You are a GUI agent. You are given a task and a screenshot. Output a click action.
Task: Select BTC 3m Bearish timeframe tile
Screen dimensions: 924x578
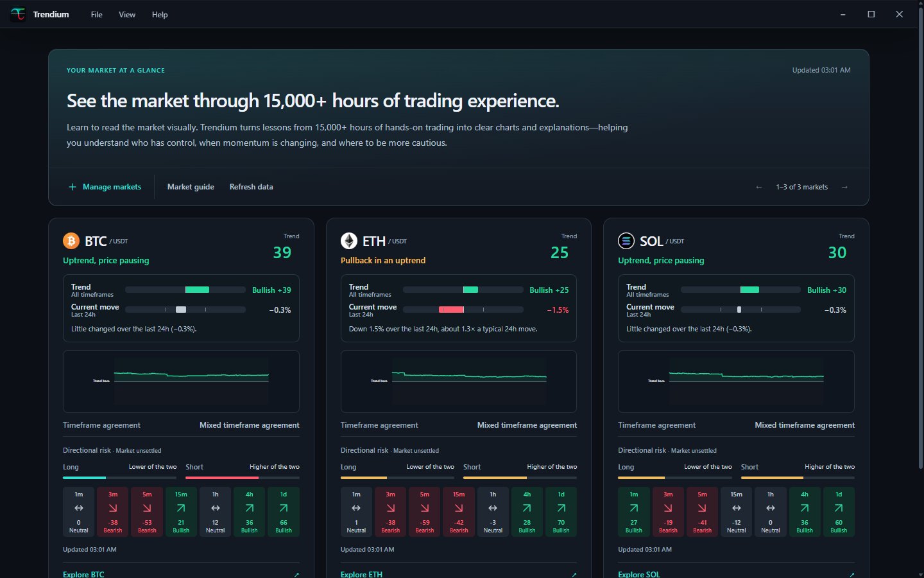(x=113, y=512)
